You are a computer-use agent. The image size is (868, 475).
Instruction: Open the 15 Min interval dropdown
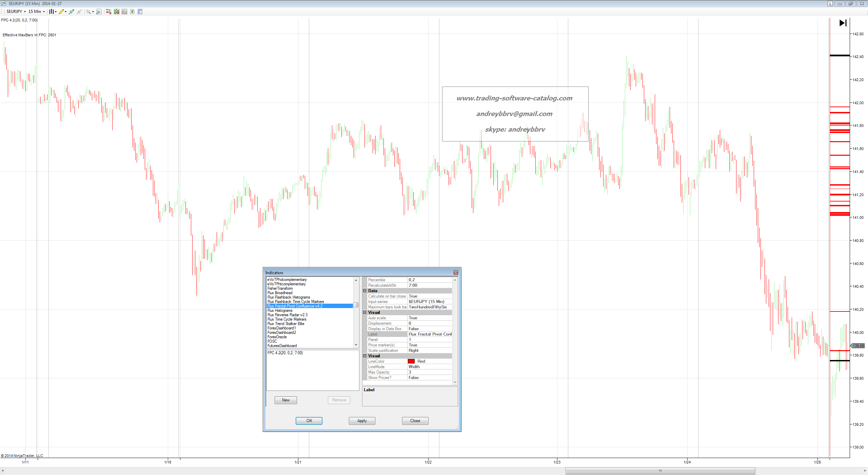click(37, 12)
